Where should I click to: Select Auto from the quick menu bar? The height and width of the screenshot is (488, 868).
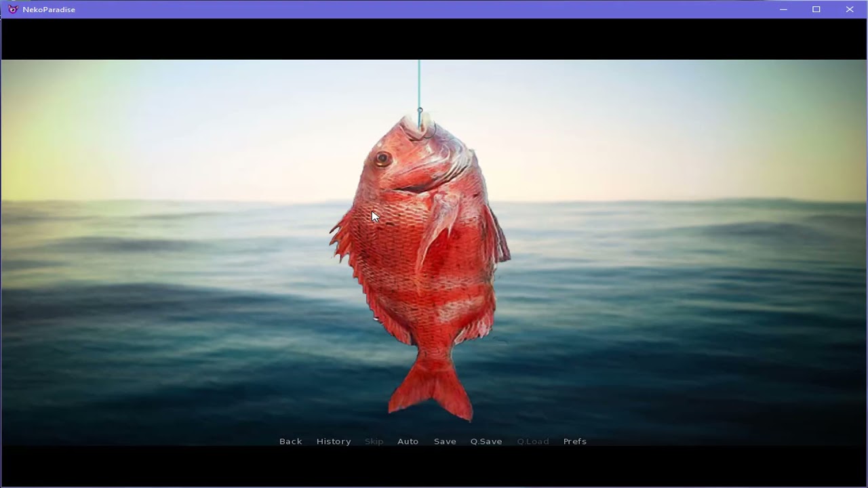pos(408,441)
